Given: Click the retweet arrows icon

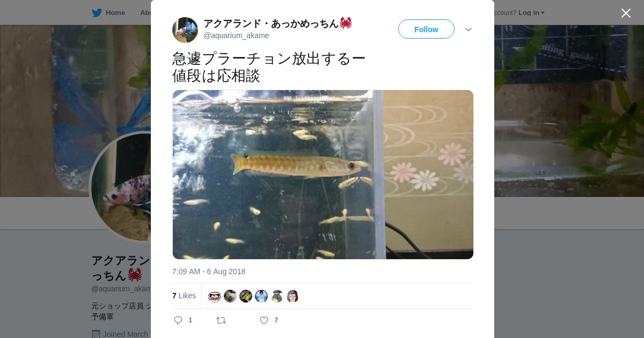Looking at the screenshot, I should [221, 320].
